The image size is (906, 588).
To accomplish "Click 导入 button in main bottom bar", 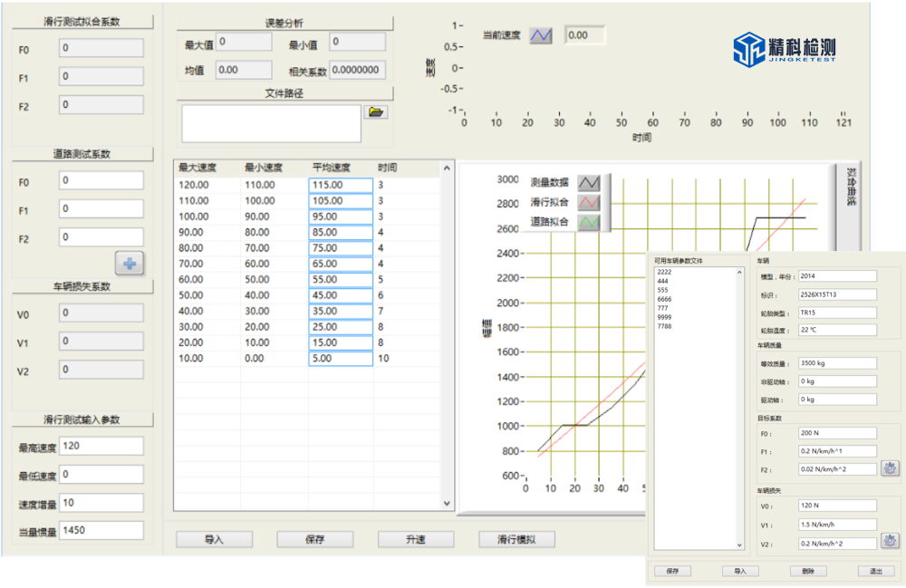I will (214, 540).
